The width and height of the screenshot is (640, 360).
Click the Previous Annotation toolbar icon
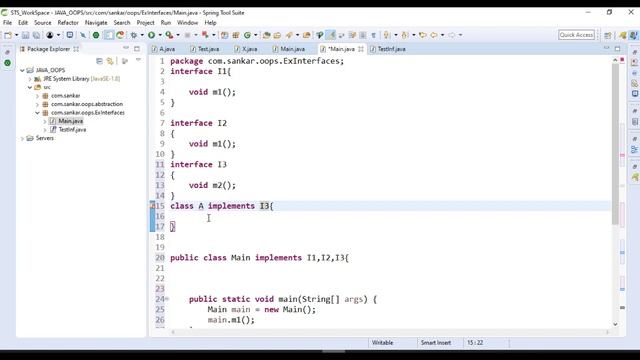tap(405, 35)
